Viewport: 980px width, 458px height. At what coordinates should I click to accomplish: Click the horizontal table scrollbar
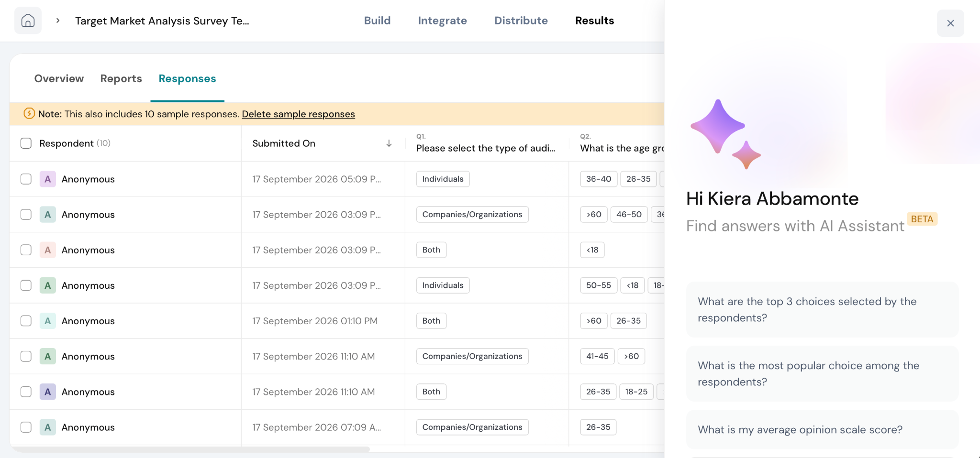190,449
